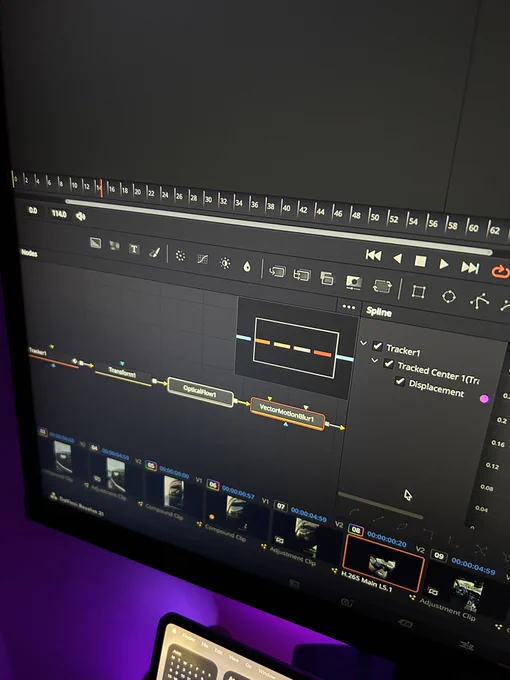Add a Resize node from toolbar

tap(354, 283)
